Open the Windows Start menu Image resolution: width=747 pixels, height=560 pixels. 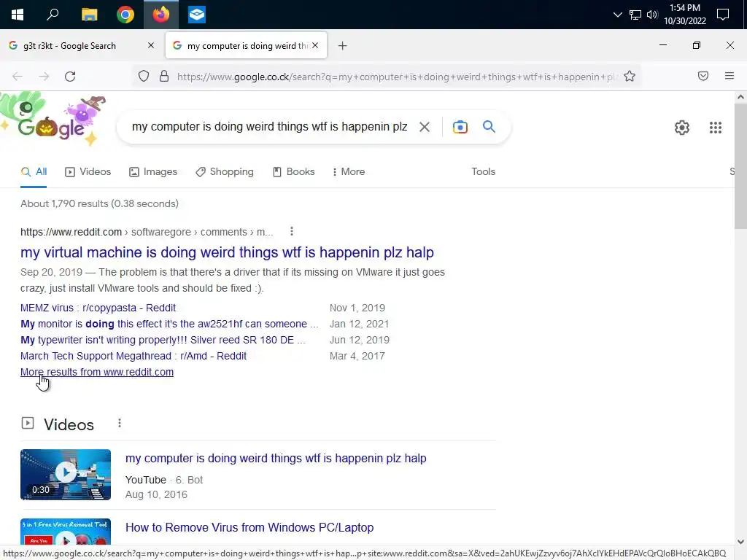[18, 15]
